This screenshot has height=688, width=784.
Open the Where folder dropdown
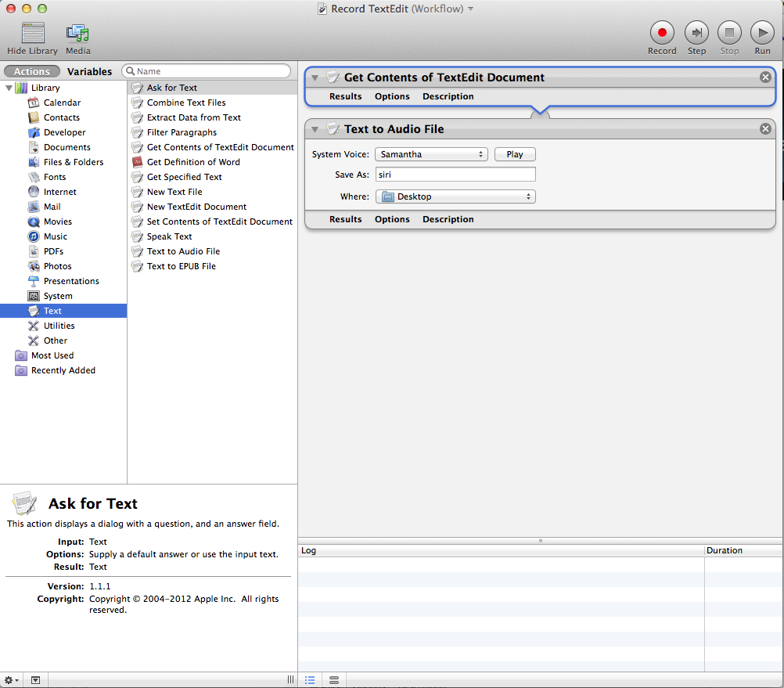point(455,196)
